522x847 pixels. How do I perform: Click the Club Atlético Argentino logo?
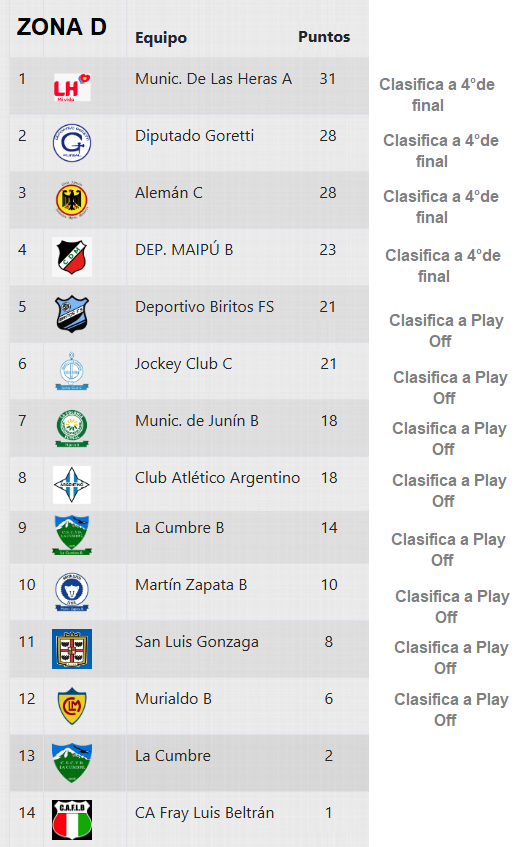[x=72, y=485]
